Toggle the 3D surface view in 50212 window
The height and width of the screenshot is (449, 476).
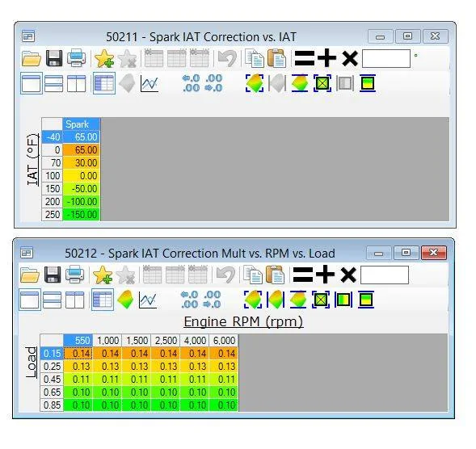pos(125,300)
